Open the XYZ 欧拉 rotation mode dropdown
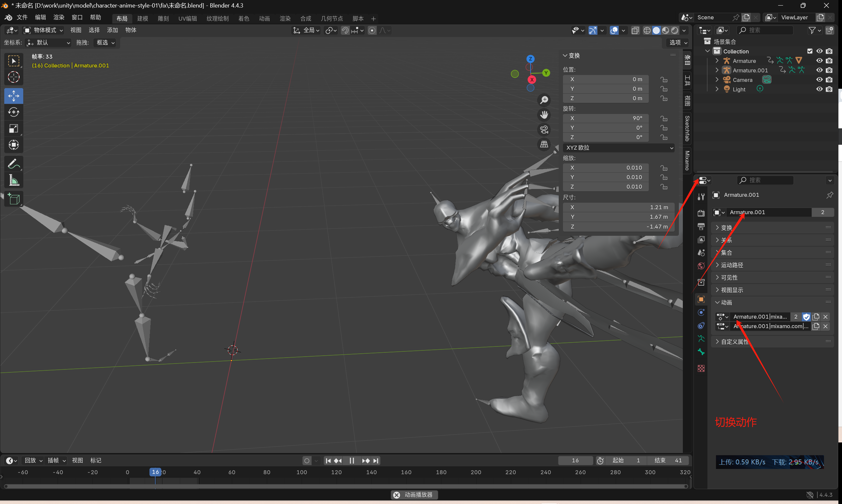842x504 pixels. click(618, 148)
